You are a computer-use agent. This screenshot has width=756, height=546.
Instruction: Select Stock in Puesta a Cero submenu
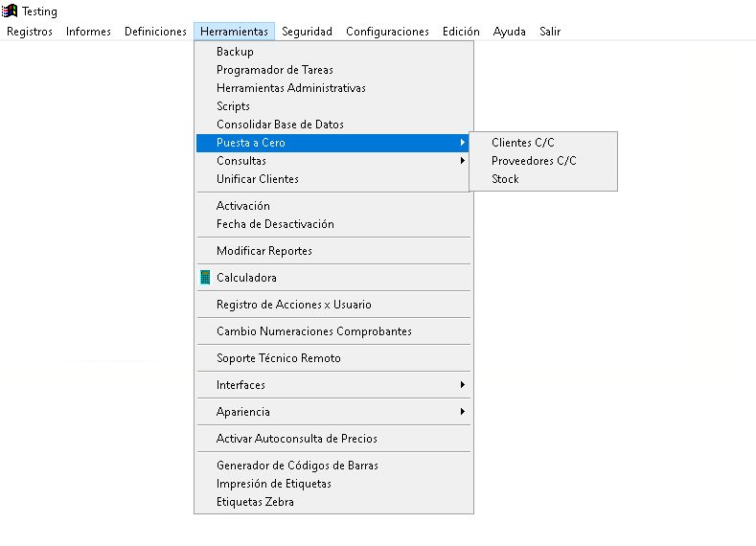505,179
